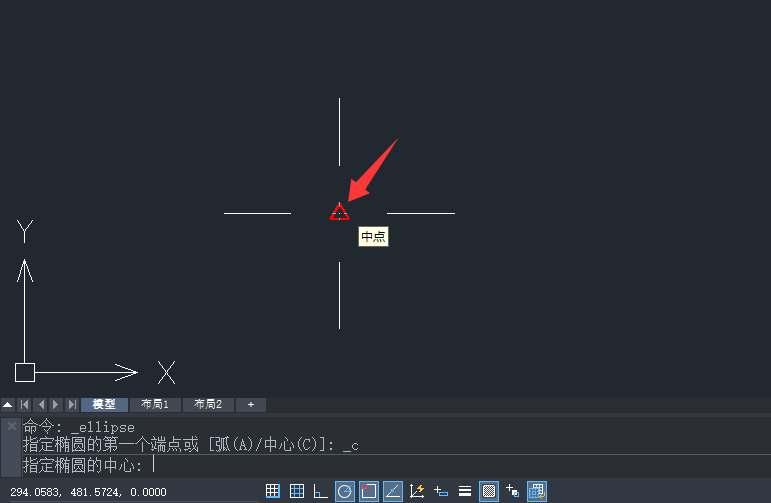Toggle object snap in the status bar
Screen dimensions: 771x503
tap(369, 491)
